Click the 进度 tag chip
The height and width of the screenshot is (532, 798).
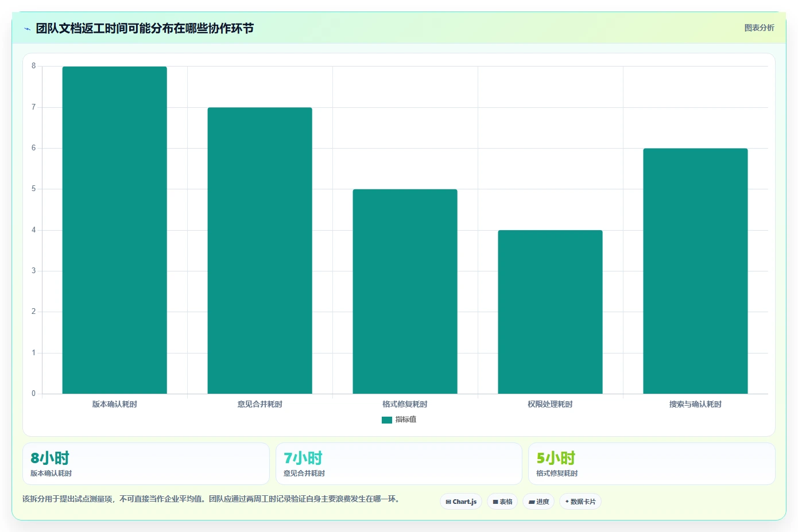click(539, 502)
